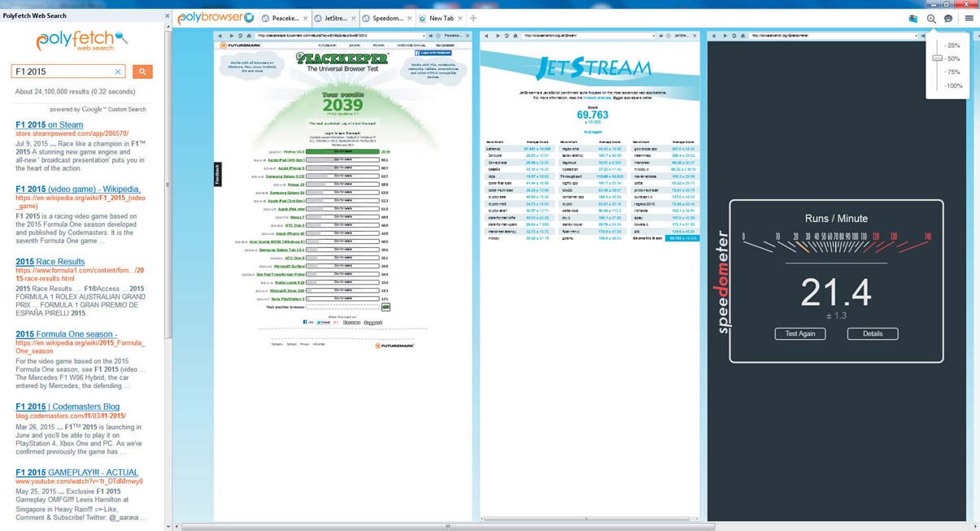Click the Feedback tab on Peacekeeper page
The image size is (980, 531).
[217, 173]
